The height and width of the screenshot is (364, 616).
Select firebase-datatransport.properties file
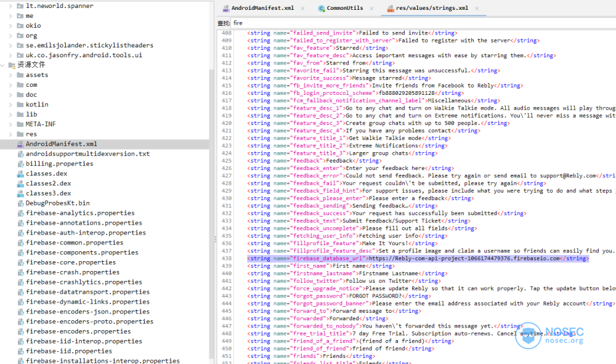(87, 292)
